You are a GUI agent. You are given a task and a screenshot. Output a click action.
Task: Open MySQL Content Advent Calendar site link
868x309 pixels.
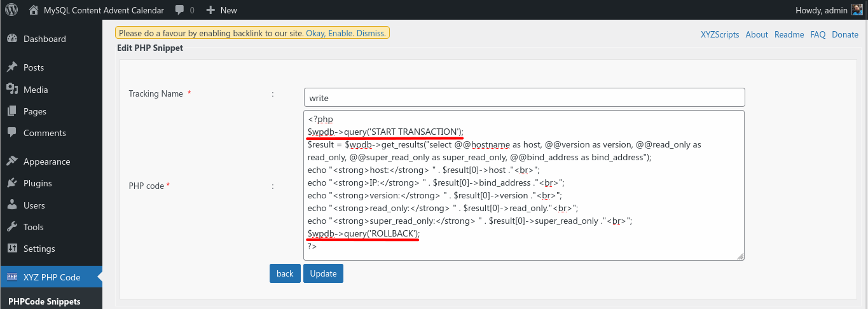click(104, 10)
